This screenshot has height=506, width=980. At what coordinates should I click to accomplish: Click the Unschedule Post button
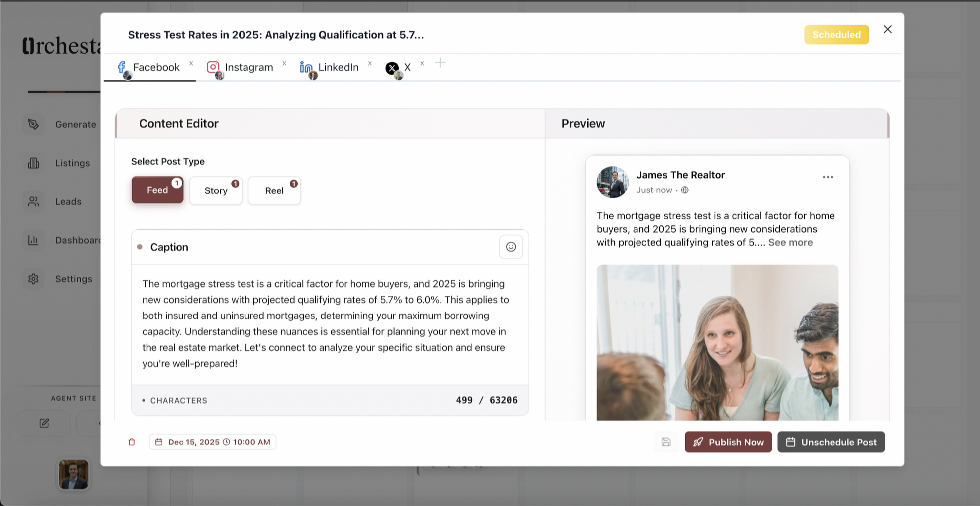pyautogui.click(x=831, y=442)
